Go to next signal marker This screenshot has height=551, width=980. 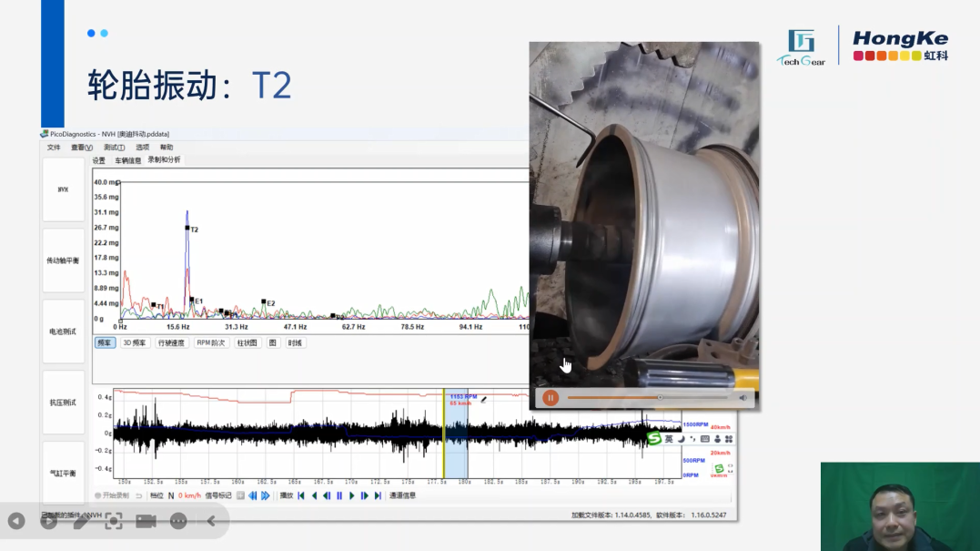click(x=265, y=495)
